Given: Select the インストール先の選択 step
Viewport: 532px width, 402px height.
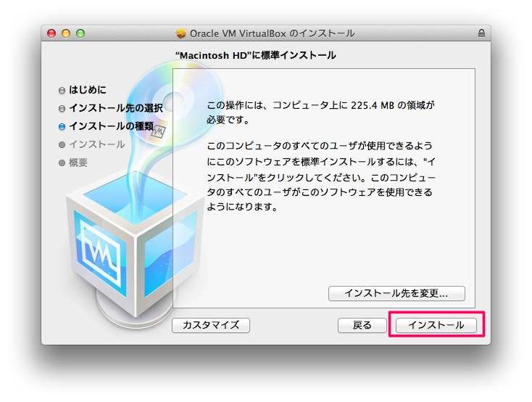Looking at the screenshot, I should pyautogui.click(x=116, y=108).
